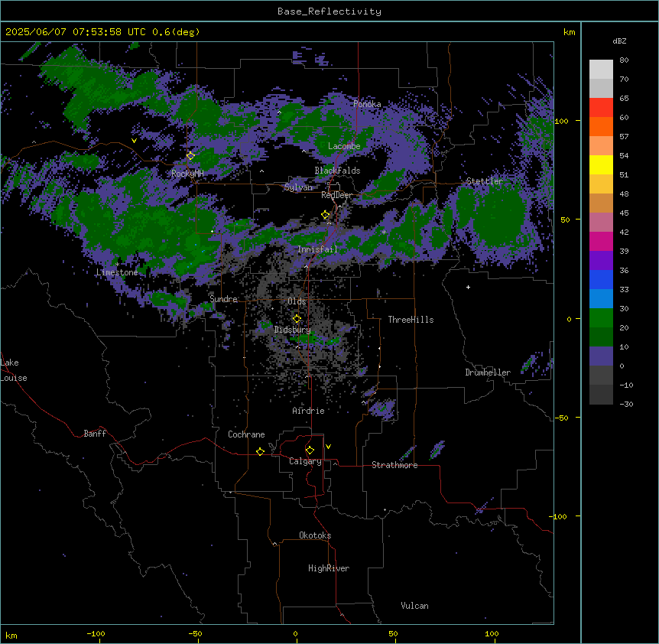Click the Banff town label
Screen dimensions: 659x644
click(95, 434)
